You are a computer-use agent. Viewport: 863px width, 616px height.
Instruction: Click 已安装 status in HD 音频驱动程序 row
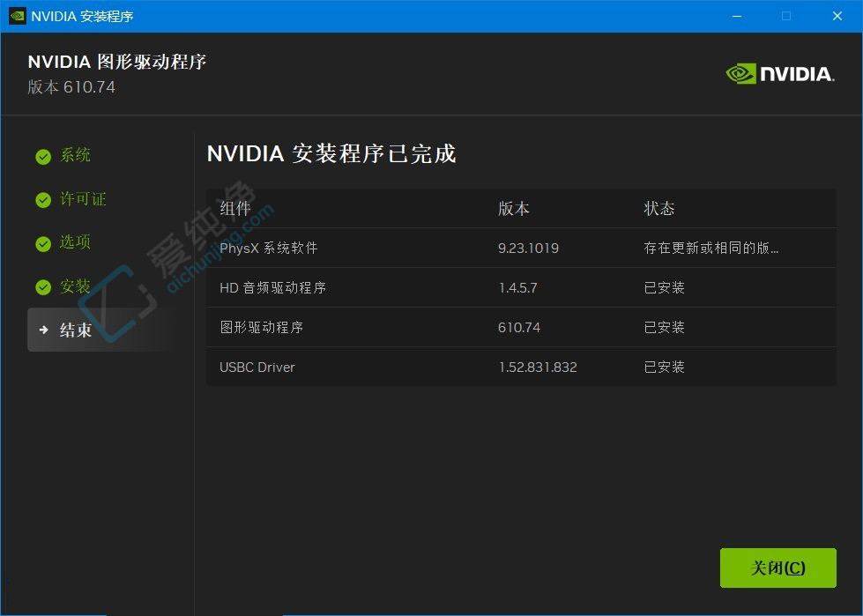tap(665, 287)
